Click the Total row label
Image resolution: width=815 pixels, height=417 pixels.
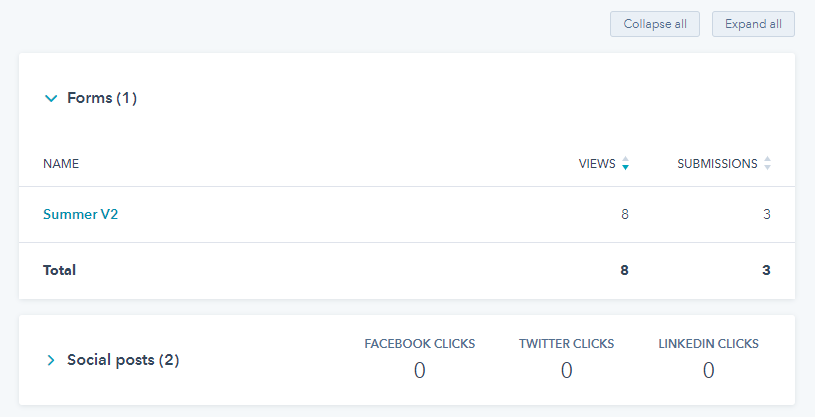pyautogui.click(x=59, y=270)
